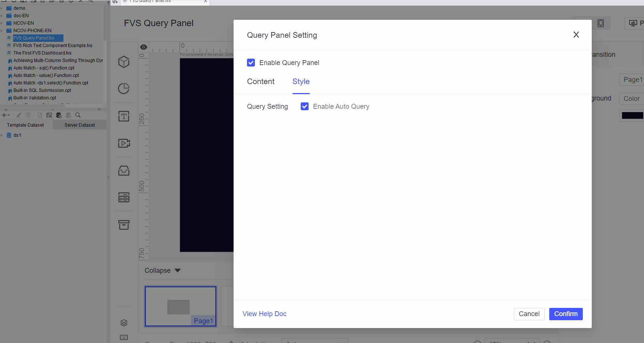
Task: Open the Color background dropdown
Action: pos(631,98)
